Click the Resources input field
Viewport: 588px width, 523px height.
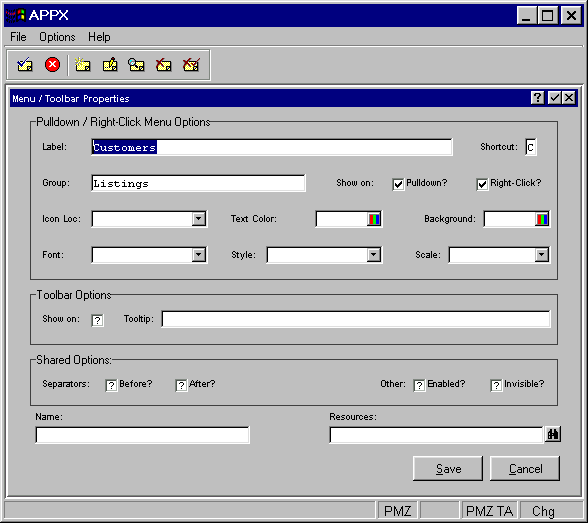click(x=436, y=435)
